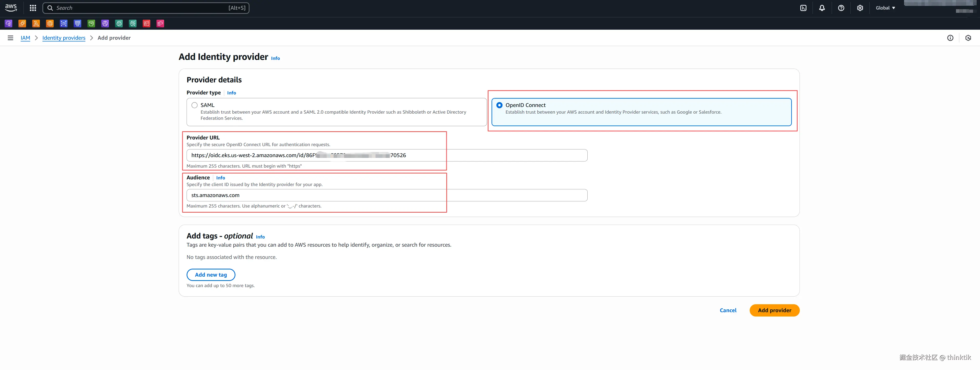Screen dimensions: 980x370
Task: Navigate to IAM breadcrumb link
Action: (x=25, y=38)
